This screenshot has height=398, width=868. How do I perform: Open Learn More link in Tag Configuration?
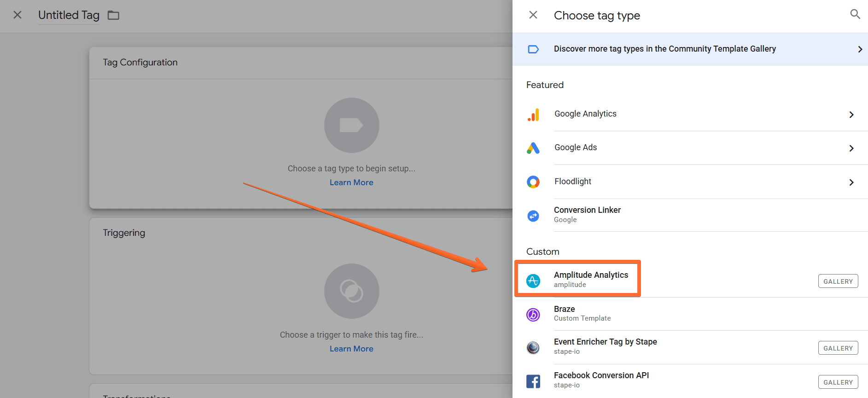coord(351,182)
